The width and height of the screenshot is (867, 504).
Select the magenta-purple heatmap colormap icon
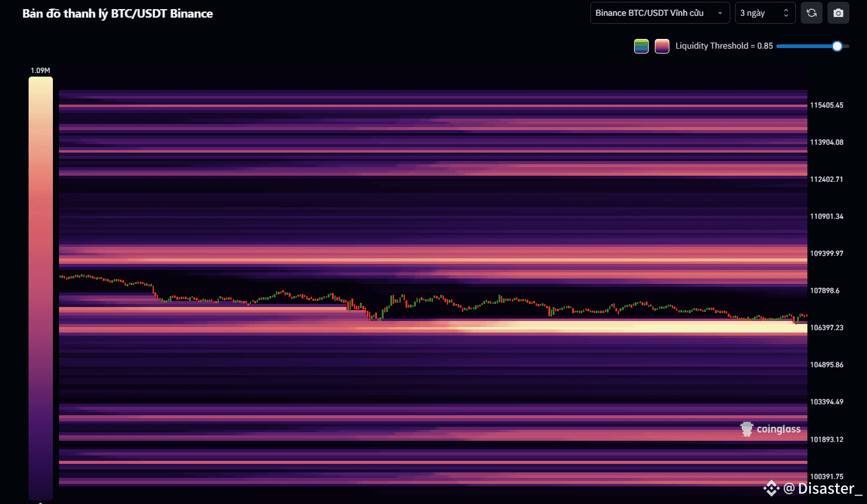(x=661, y=46)
